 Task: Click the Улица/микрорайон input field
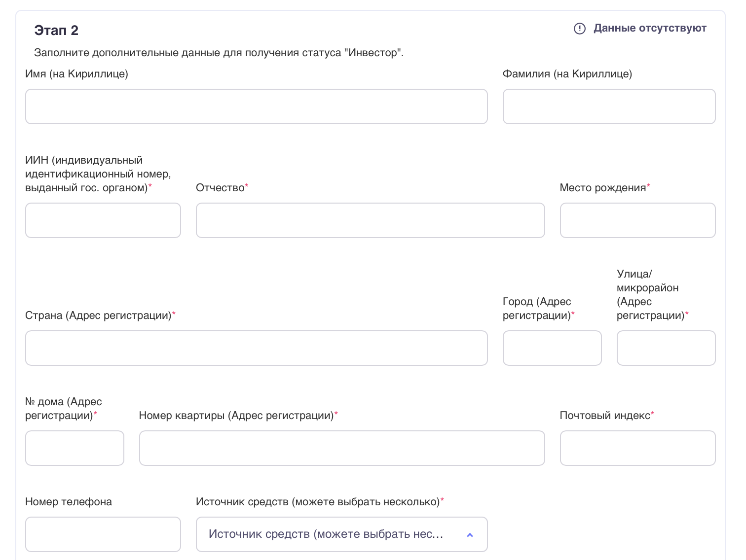pyautogui.click(x=666, y=348)
